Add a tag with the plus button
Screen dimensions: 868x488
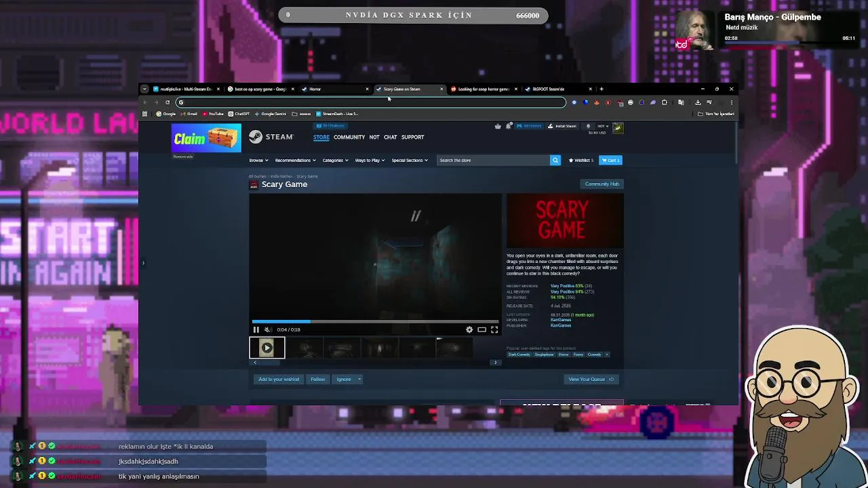click(607, 354)
